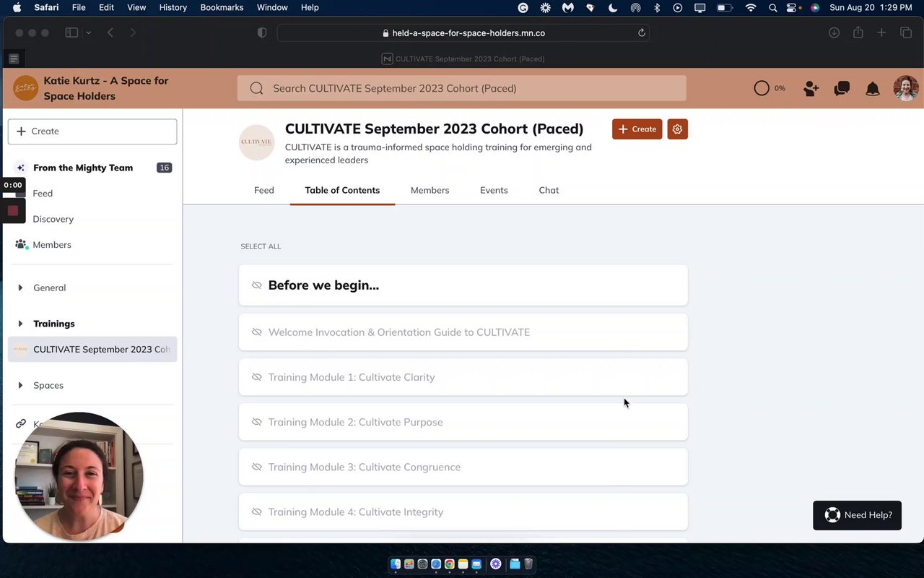This screenshot has width=924, height=578.
Task: Click the Safari share icon
Action: click(858, 33)
